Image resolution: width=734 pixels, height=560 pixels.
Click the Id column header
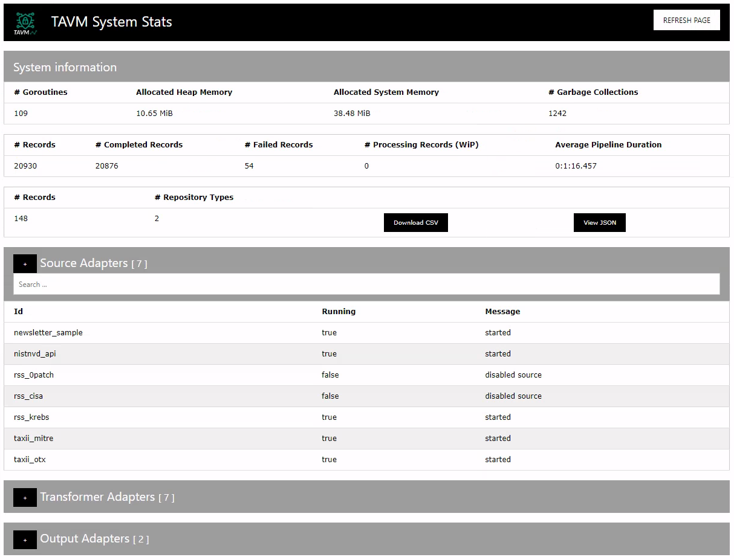19,312
